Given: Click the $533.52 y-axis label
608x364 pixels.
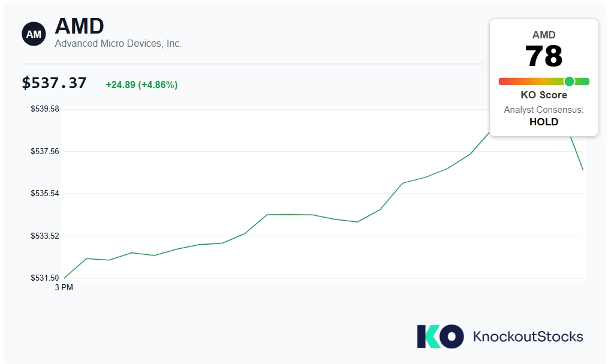Looking at the screenshot, I should coord(45,236).
